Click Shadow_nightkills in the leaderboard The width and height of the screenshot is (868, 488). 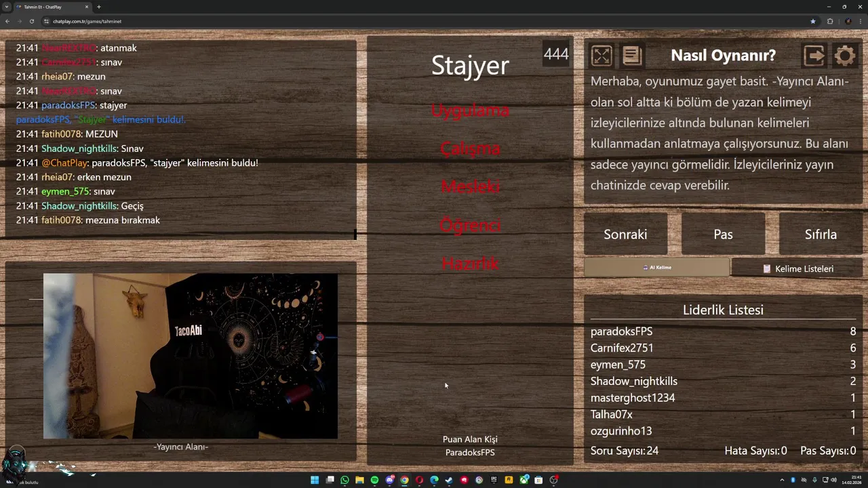[634, 381]
